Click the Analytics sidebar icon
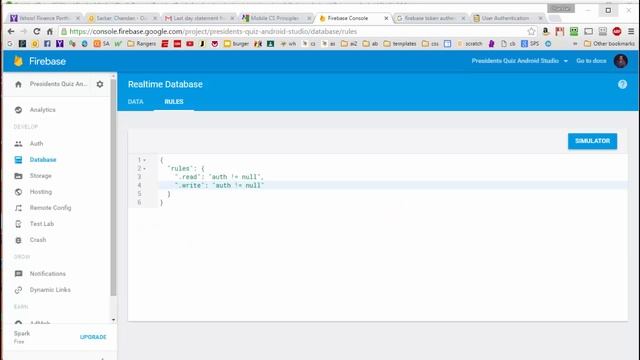The image size is (640, 360). point(18,110)
